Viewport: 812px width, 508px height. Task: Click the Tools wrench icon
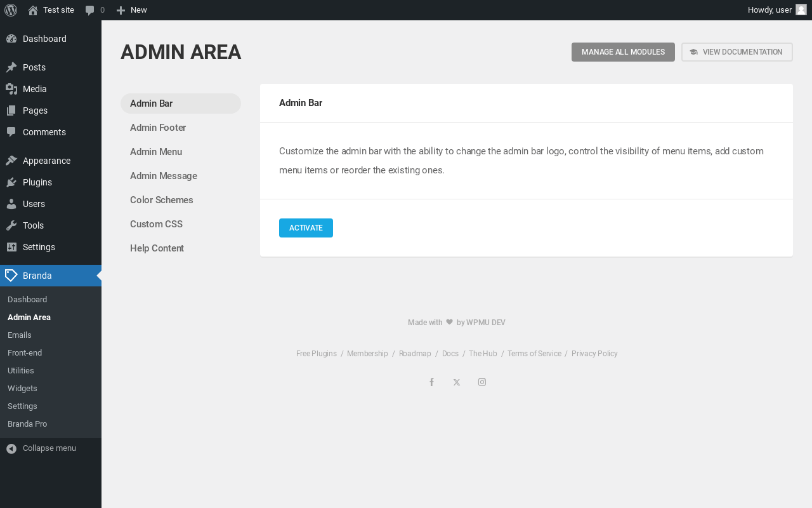coord(11,225)
